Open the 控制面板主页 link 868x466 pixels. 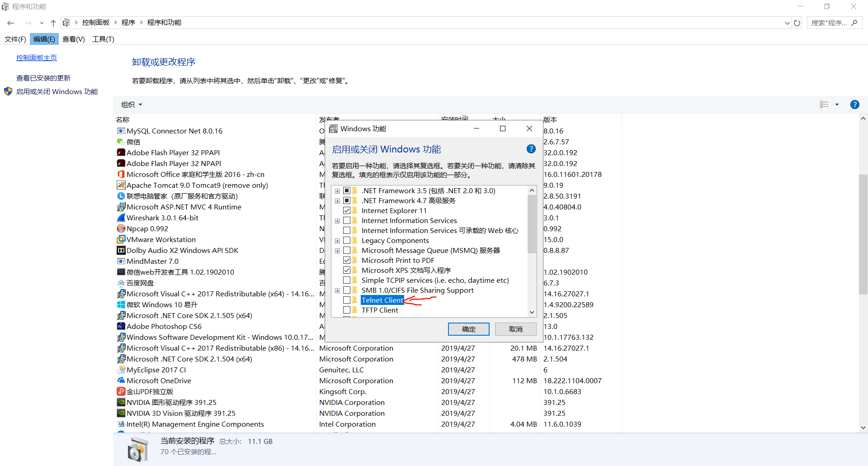[x=37, y=58]
